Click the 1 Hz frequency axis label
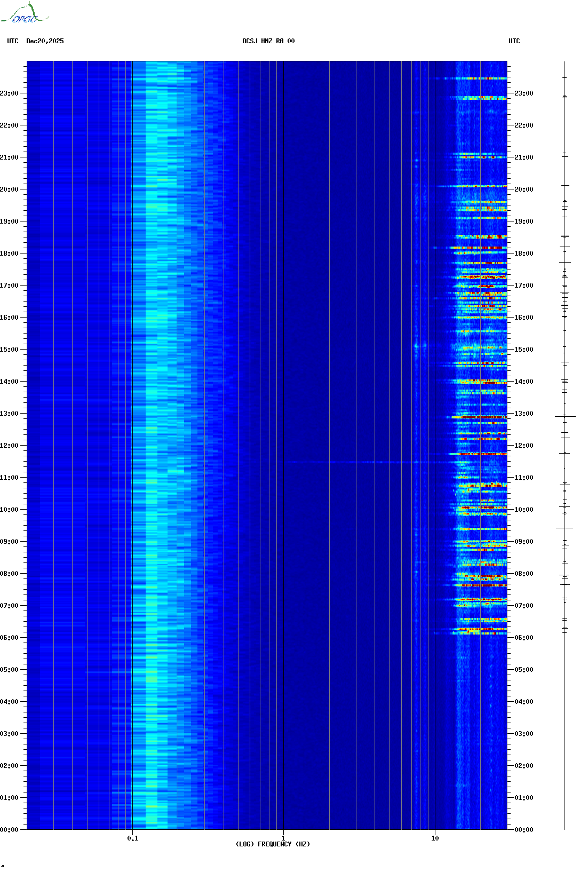The image size is (588, 872). 283,838
